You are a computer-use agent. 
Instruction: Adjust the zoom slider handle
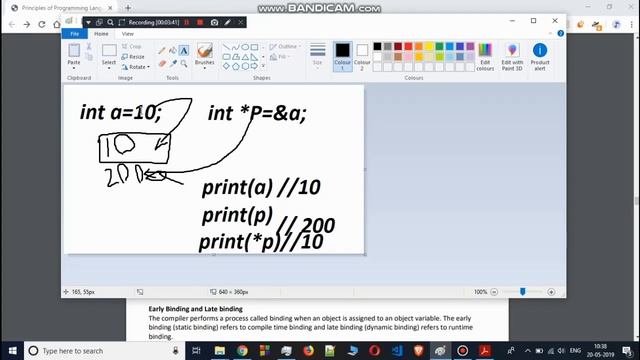522,291
